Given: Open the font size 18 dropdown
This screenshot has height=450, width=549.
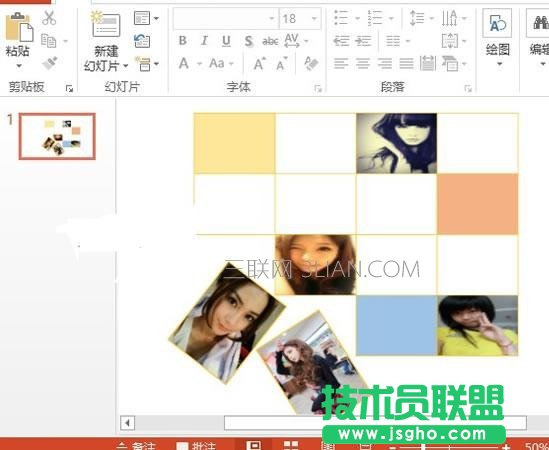Looking at the screenshot, I should point(314,18).
